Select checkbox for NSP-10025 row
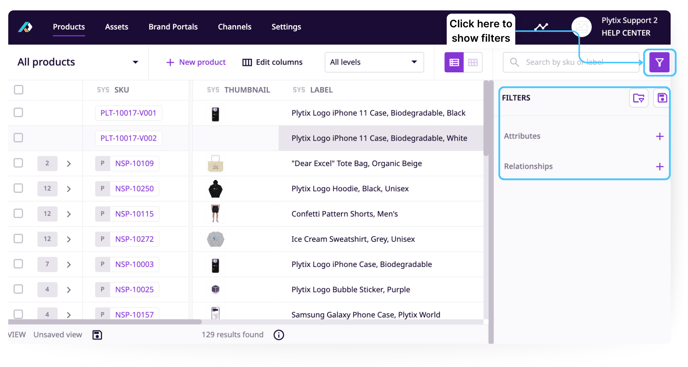 [x=18, y=289]
